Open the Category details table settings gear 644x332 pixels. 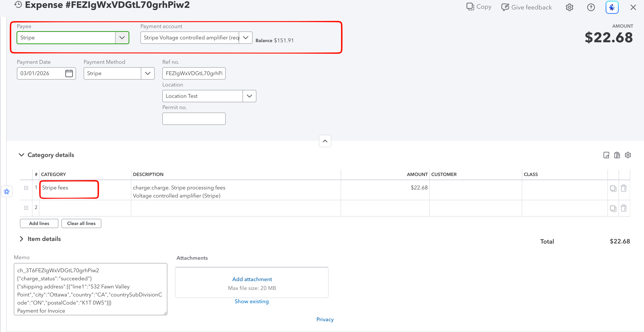(x=628, y=155)
